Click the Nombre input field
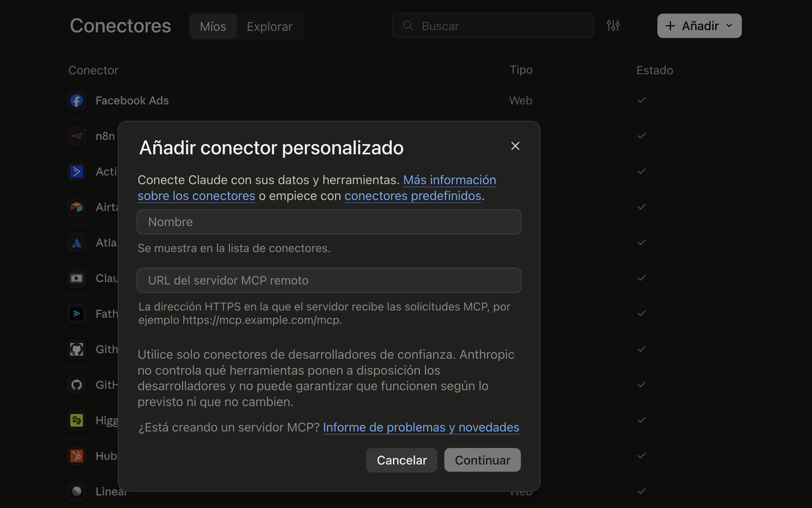The width and height of the screenshot is (812, 508). click(x=329, y=222)
